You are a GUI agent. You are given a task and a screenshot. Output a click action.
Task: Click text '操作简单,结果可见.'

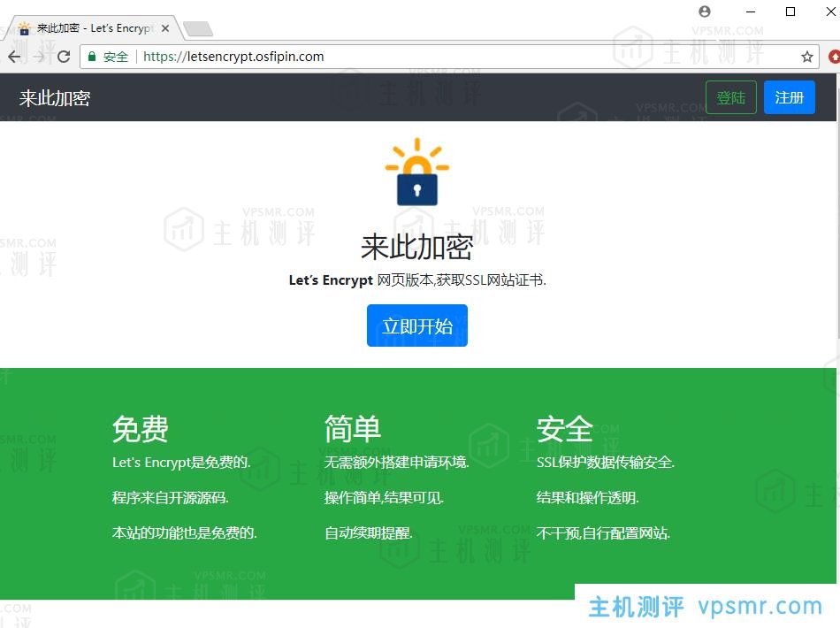point(384,498)
